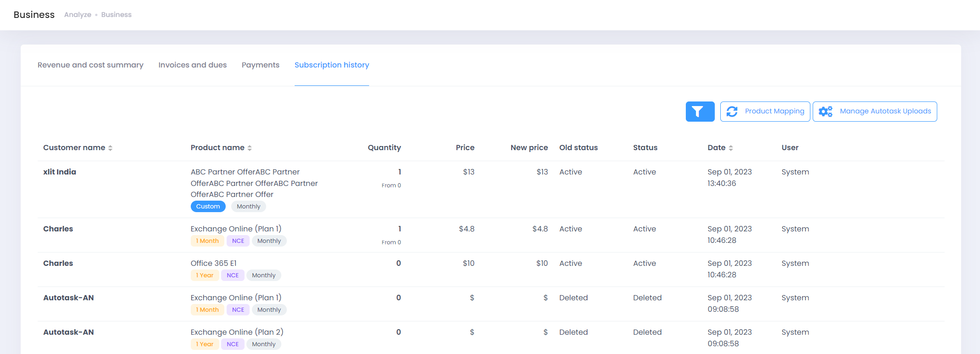Click the Manage Autotask Uploads gears icon
Screen dimensions: 980x354
pos(826,112)
